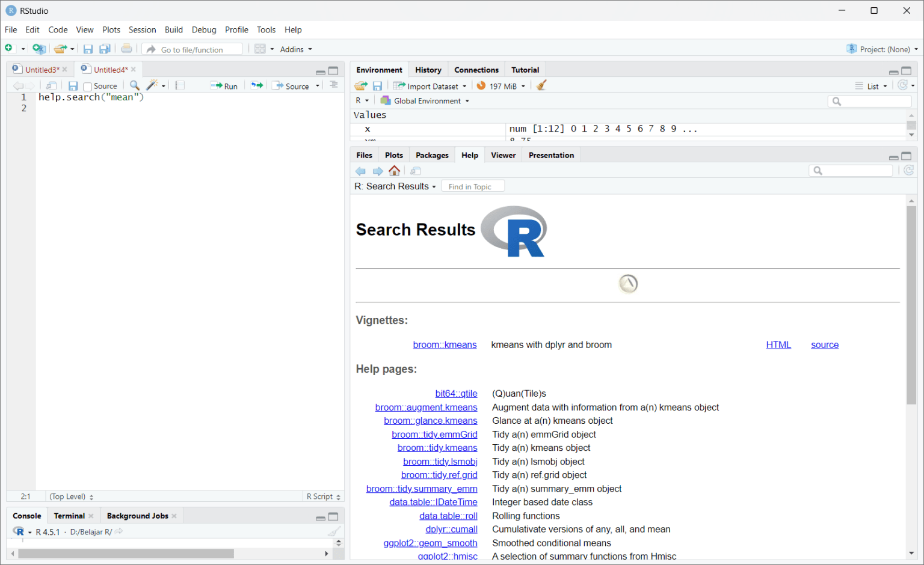Viewport: 924px width, 565px height.
Task: Open the Global Environment selector
Action: [425, 101]
